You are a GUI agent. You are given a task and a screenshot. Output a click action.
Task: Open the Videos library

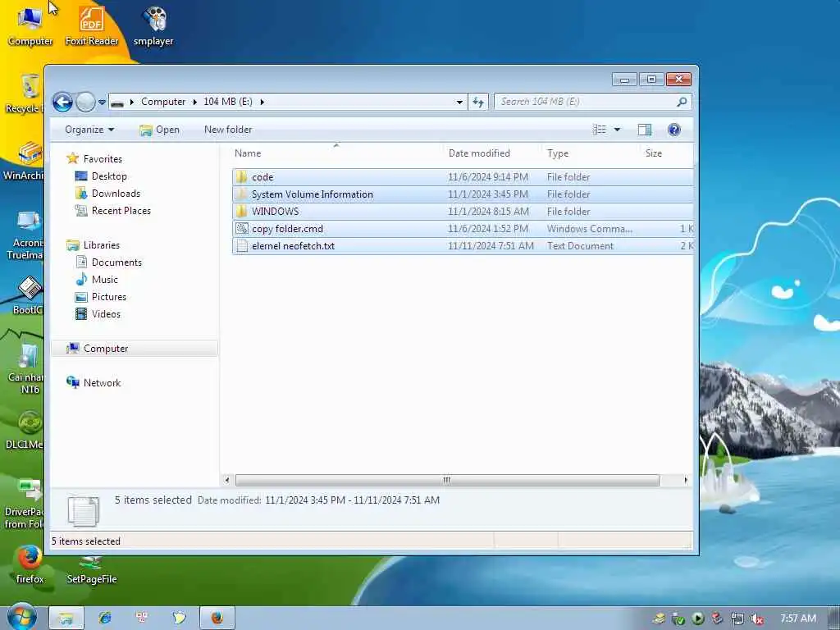coord(106,314)
